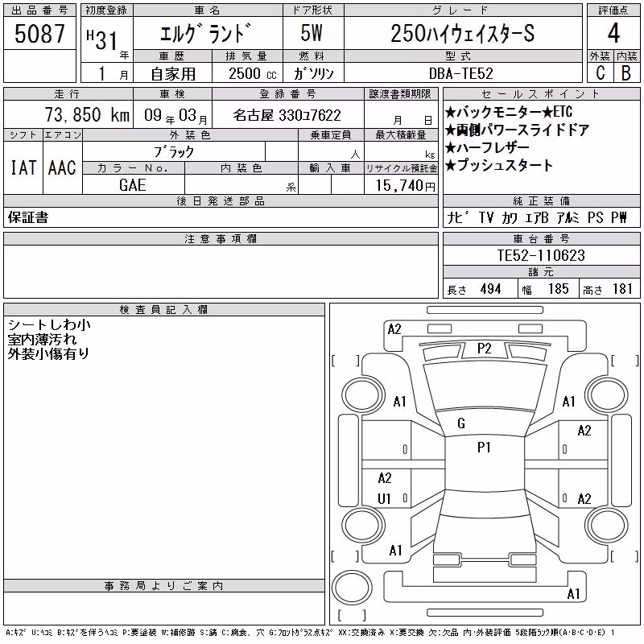Select the G mark on the windshield

(461, 423)
